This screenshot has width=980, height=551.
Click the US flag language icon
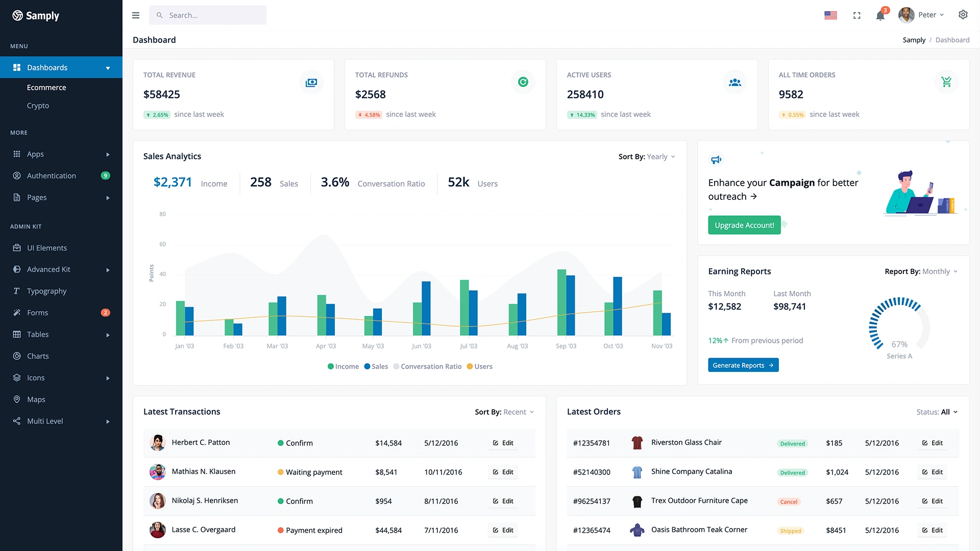[x=830, y=15]
